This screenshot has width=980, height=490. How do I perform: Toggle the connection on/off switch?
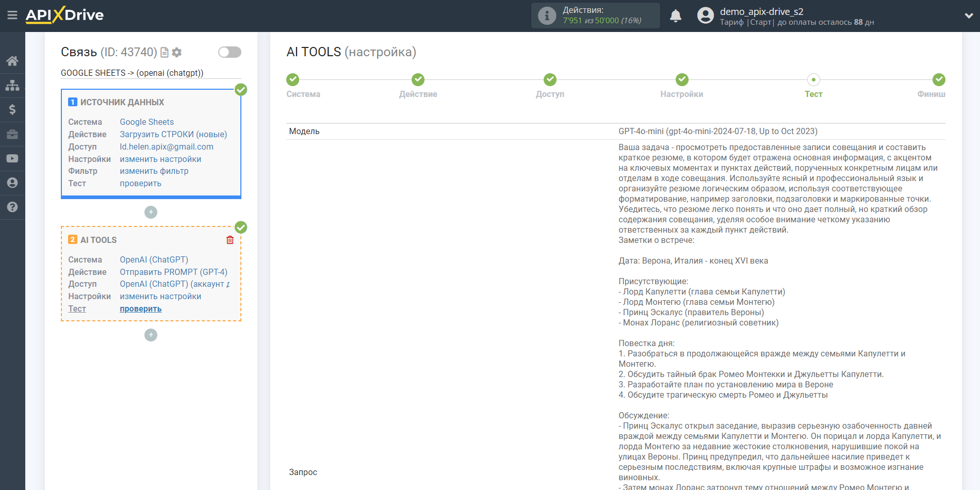[x=230, y=52]
